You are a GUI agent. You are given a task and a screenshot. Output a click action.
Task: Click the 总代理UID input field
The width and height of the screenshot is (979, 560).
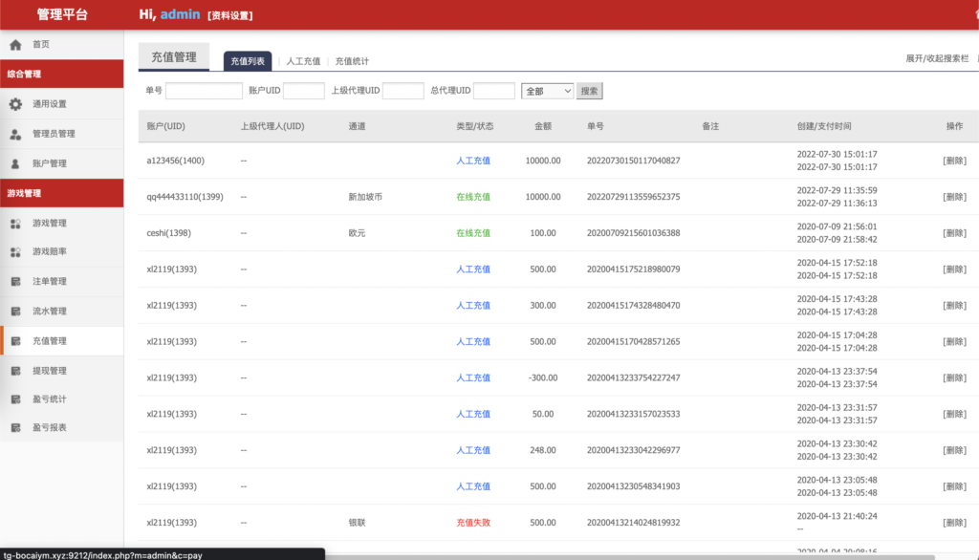click(x=493, y=91)
